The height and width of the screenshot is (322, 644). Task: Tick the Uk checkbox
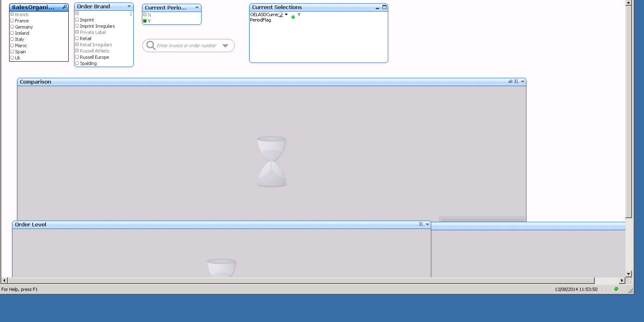click(12, 58)
